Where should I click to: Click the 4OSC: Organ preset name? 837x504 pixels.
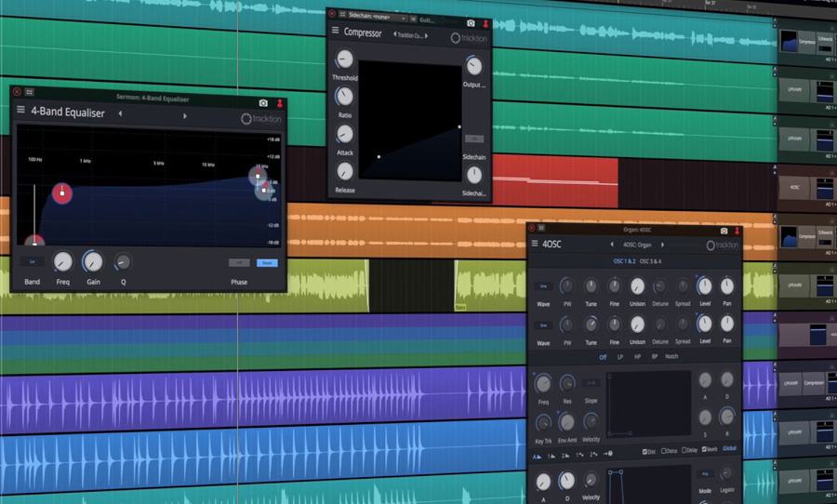(637, 245)
